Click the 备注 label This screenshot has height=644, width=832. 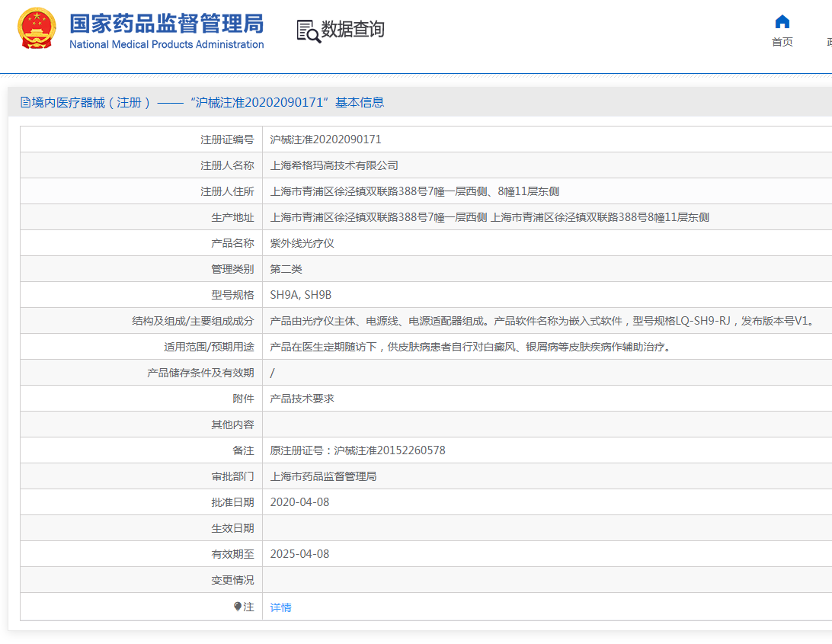click(x=243, y=450)
